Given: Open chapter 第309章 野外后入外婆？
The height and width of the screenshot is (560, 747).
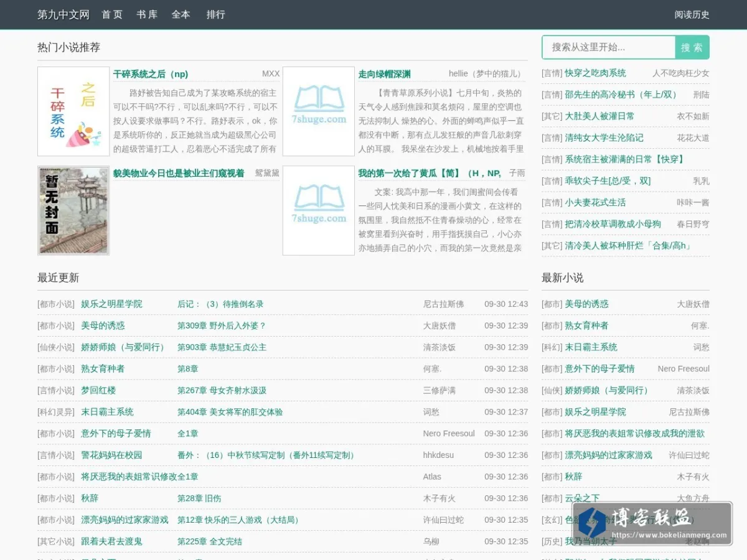Looking at the screenshot, I should 222,325.
